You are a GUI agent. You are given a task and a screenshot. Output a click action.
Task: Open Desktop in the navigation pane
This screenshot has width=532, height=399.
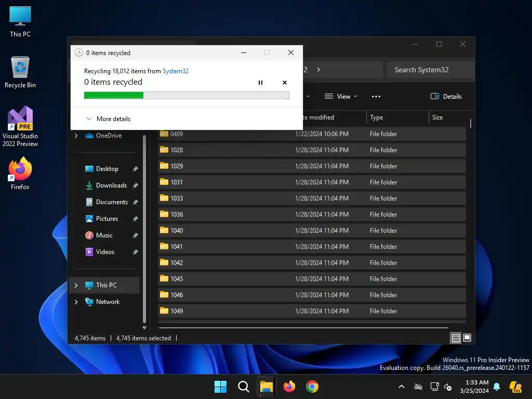pos(107,169)
